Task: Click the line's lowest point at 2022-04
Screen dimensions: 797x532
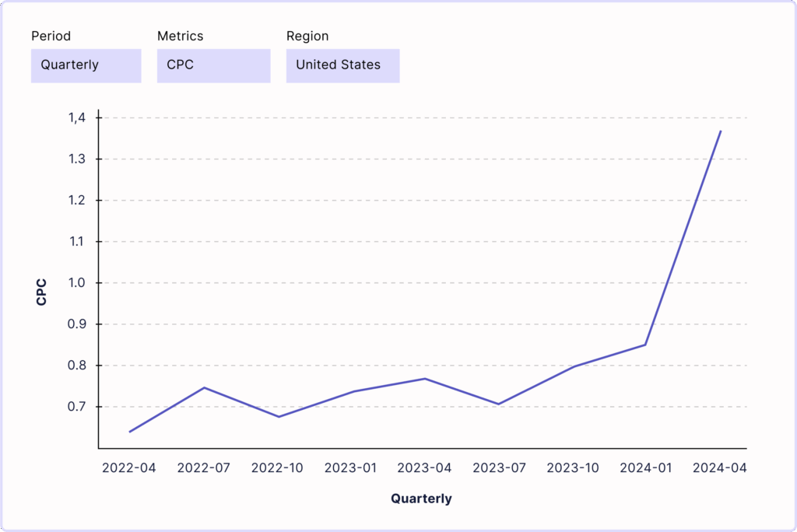Action: [129, 432]
